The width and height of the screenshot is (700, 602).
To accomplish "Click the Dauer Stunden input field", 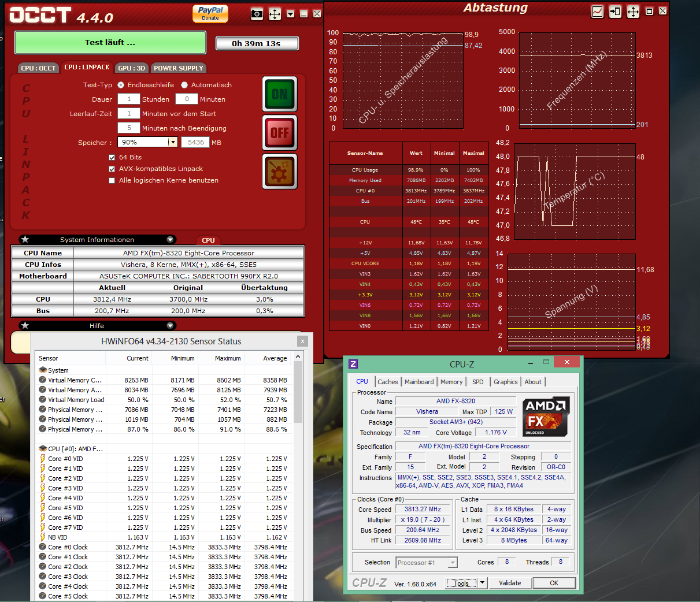I will [129, 99].
